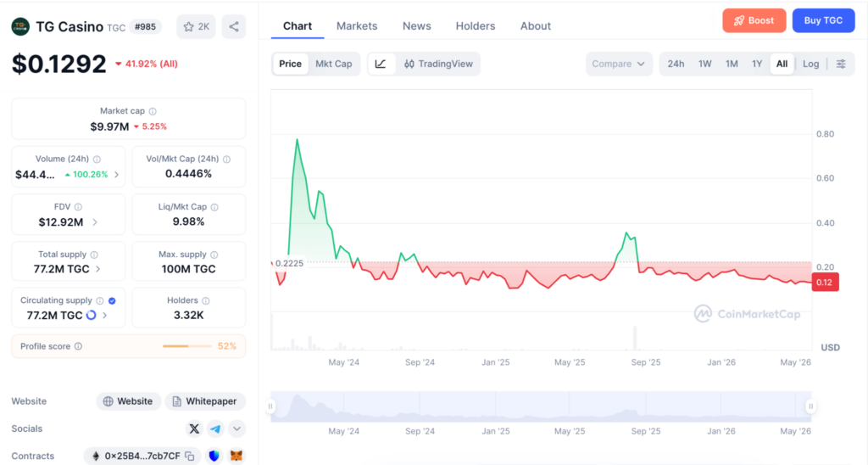868x465 pixels.
Task: Click the red 0.12 price label
Action: coord(825,282)
